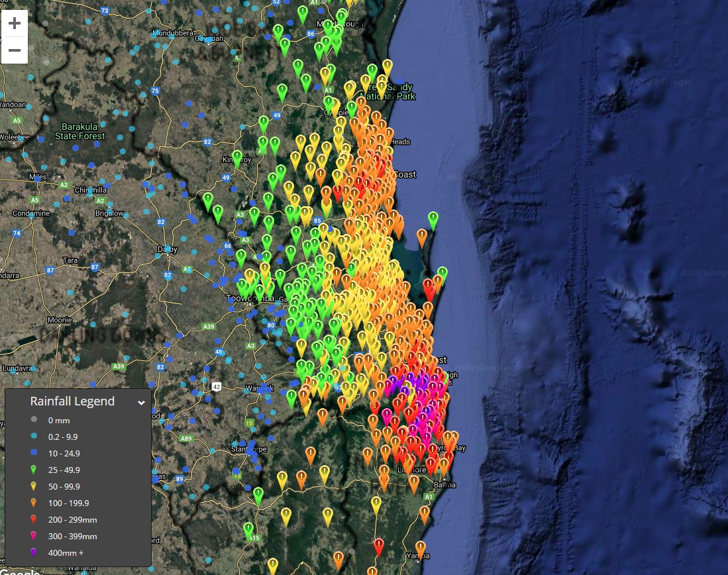Click the red pin near the Yamba area
The width and height of the screenshot is (728, 575).
(x=379, y=547)
